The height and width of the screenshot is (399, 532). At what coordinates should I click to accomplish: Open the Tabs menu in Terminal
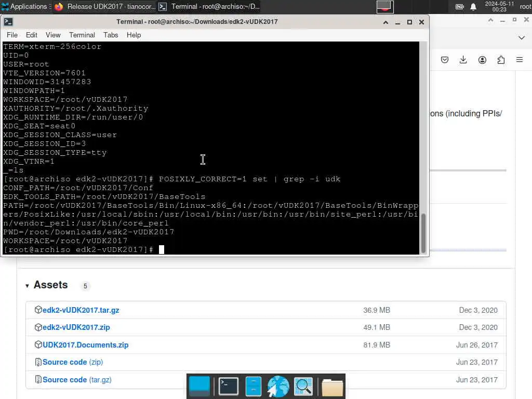111,35
